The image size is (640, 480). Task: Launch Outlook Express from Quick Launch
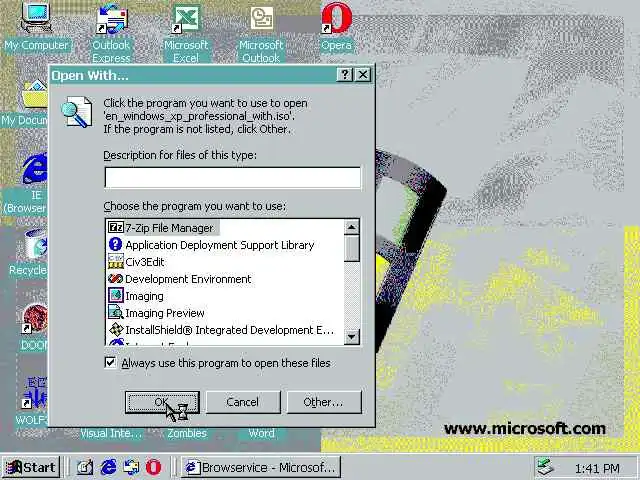131,467
